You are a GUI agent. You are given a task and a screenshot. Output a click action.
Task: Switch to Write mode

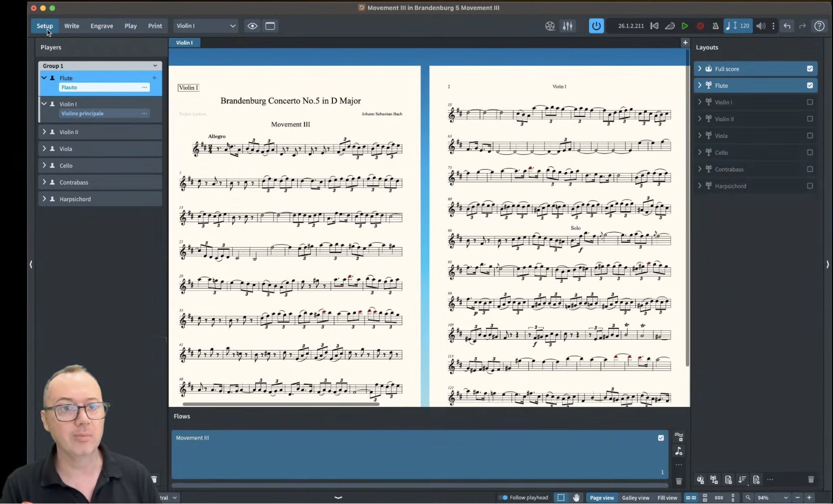[72, 26]
